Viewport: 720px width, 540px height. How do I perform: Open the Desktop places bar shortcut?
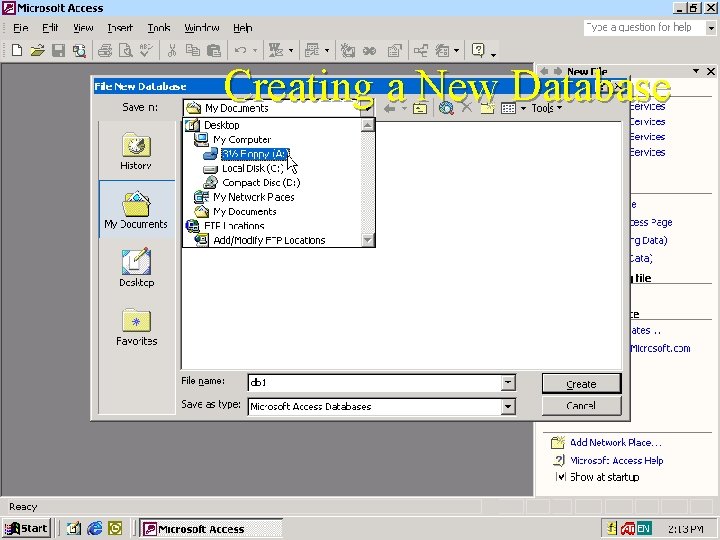[x=136, y=268]
